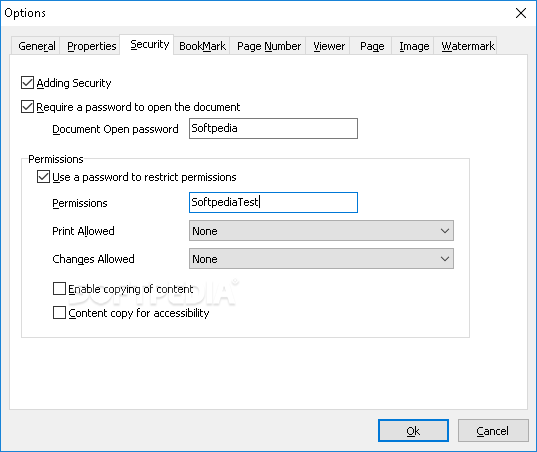The image size is (537, 452).
Task: Close the Options dialog with X
Action: (x=521, y=13)
